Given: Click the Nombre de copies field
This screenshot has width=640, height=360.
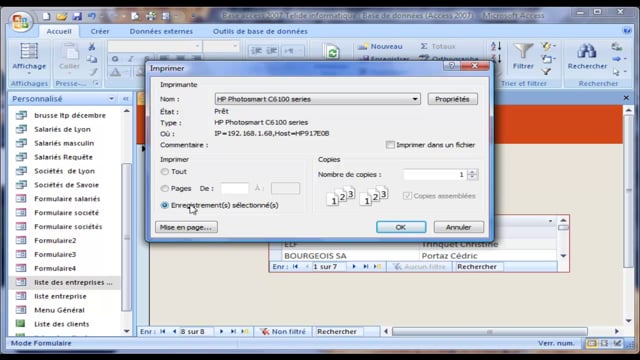Looking at the screenshot, I should click(435, 175).
